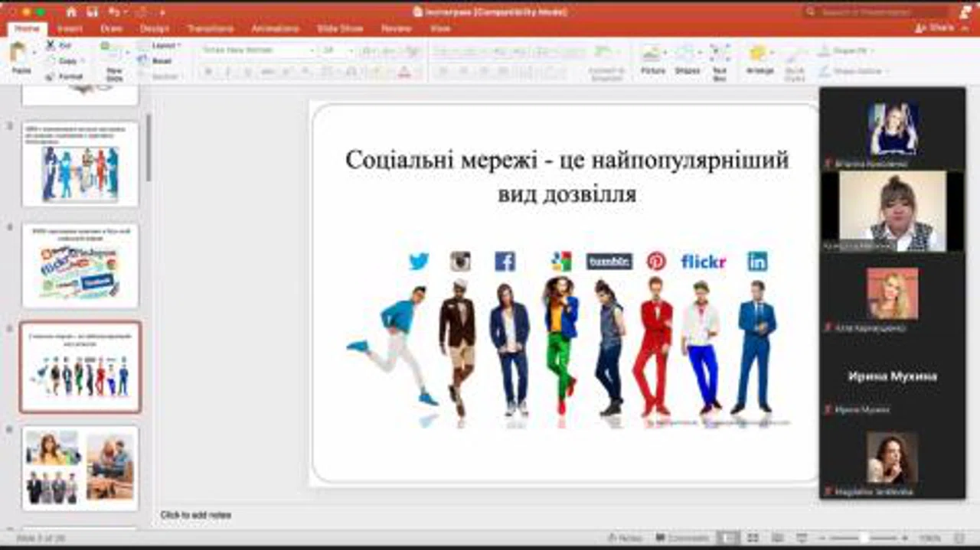Click the zoom in plus button
Image resolution: width=980 pixels, height=550 pixels.
point(906,538)
